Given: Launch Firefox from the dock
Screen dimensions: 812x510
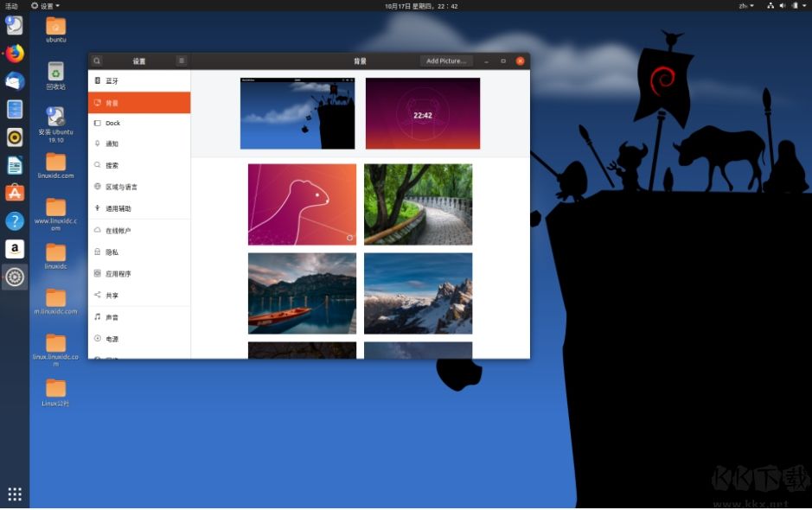Looking at the screenshot, I should [x=14, y=52].
